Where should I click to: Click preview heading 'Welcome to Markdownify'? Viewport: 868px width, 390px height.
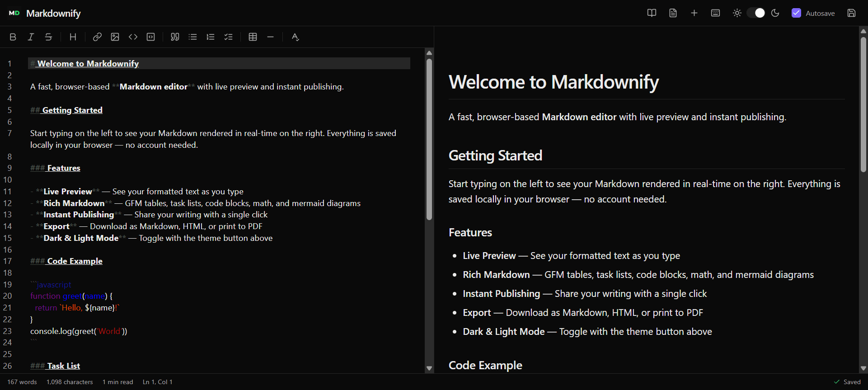[554, 82]
